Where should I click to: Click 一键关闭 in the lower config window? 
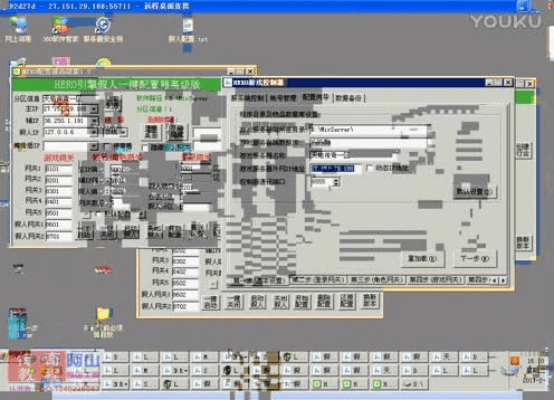coord(234,301)
